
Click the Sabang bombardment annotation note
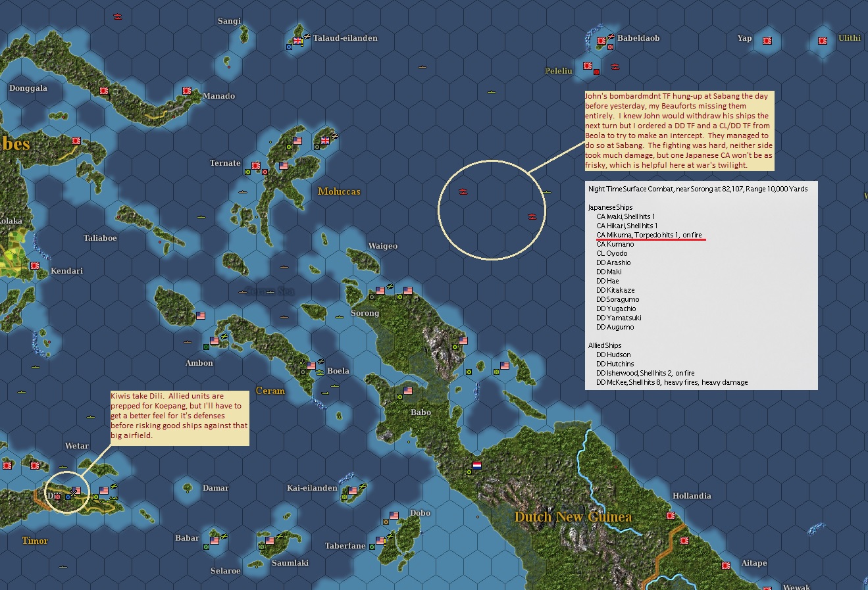tap(679, 132)
